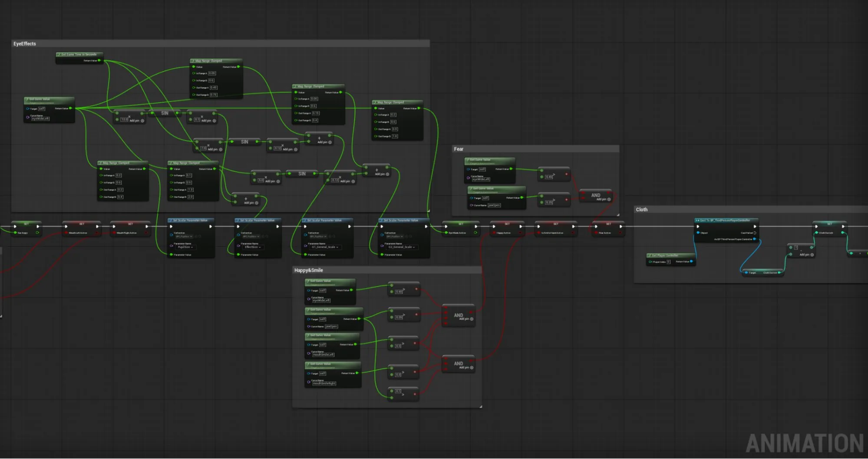The height and width of the screenshot is (459, 868).
Task: Select SIN node after the 7.0 multiply
Action: 244,142
